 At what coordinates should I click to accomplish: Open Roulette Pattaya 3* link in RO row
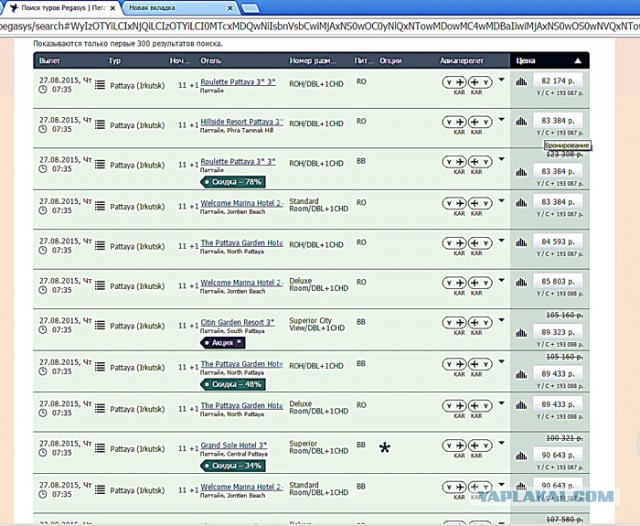pyautogui.click(x=238, y=82)
